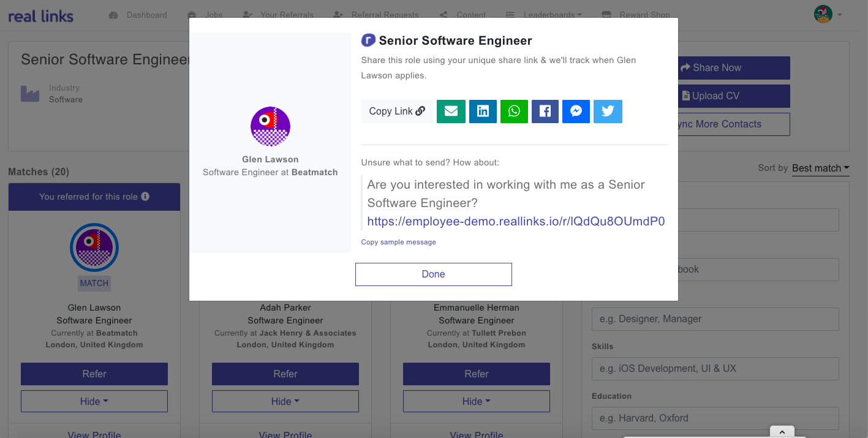Expand Hide dropdown under Glen Lawson
The image size is (868, 438).
[x=94, y=401]
